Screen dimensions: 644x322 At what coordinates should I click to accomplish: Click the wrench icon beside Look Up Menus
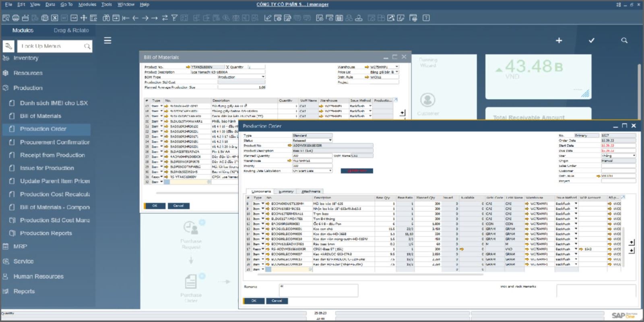8,46
